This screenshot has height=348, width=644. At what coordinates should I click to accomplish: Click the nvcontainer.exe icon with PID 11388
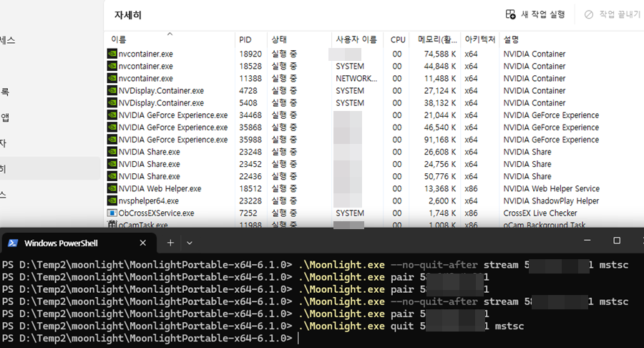coord(112,79)
